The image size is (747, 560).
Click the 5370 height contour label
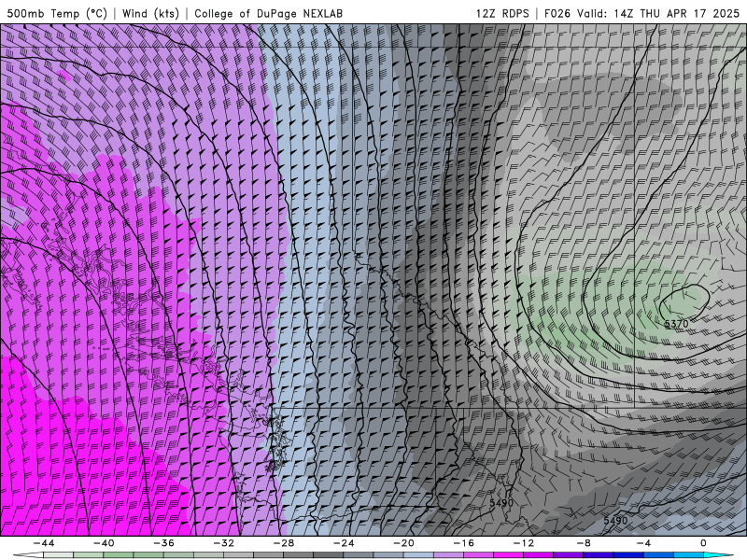tap(676, 324)
